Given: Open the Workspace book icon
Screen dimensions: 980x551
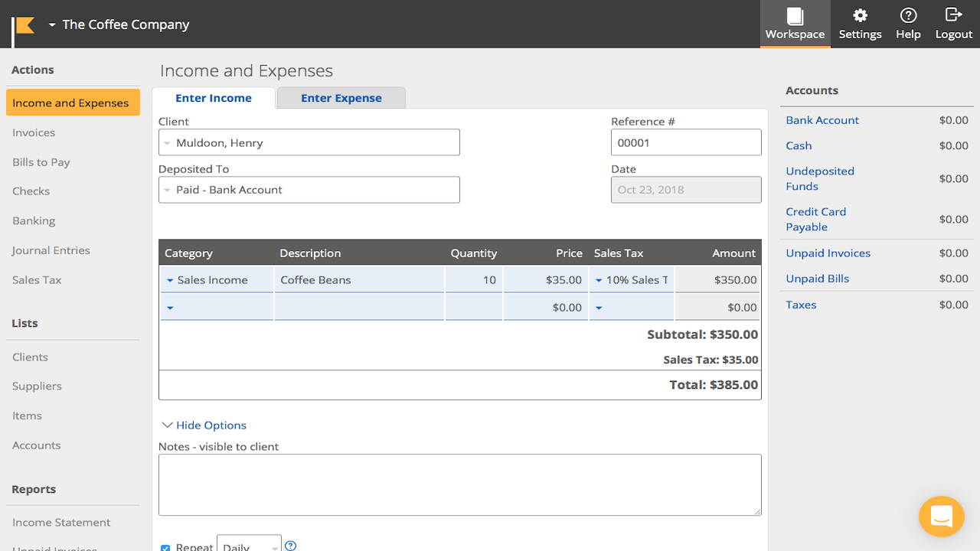Looking at the screenshot, I should (795, 16).
